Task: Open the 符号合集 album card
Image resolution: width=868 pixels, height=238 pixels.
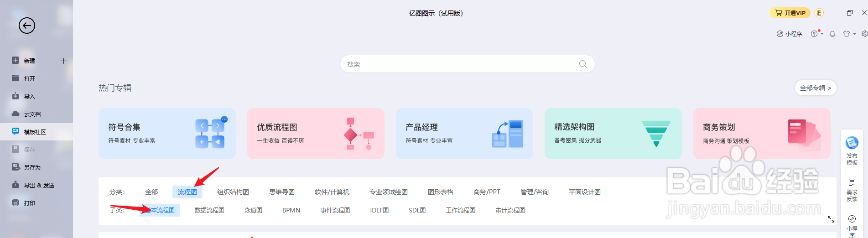Action: pos(167,134)
